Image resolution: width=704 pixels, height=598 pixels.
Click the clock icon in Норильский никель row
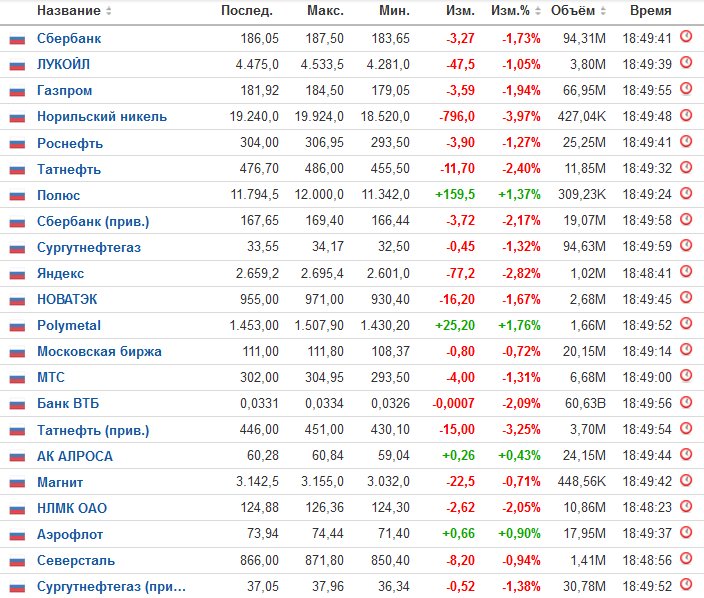point(686,115)
